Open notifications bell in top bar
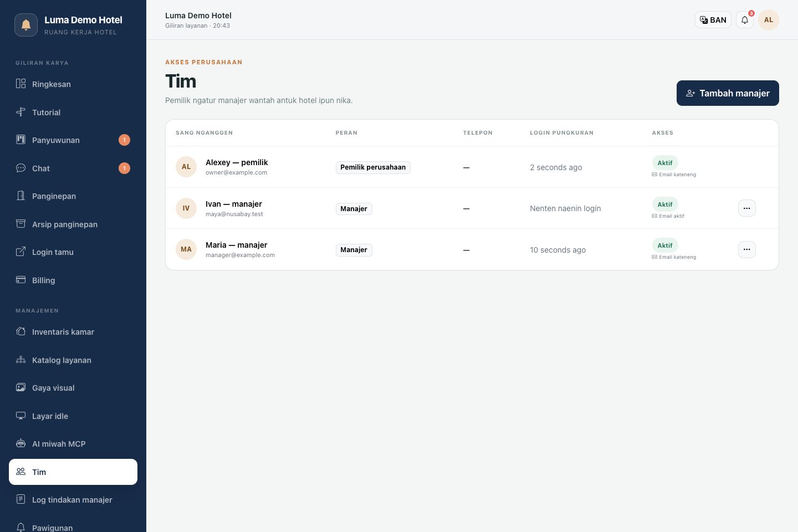The width and height of the screenshot is (798, 532). pyautogui.click(x=745, y=20)
